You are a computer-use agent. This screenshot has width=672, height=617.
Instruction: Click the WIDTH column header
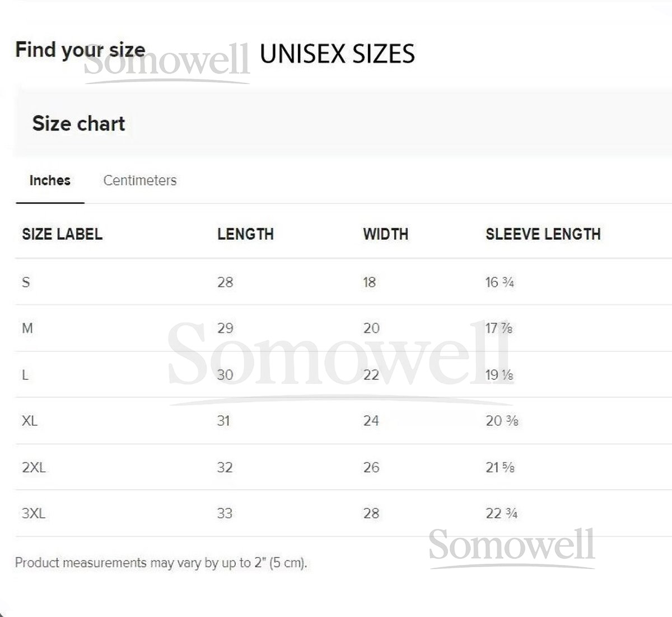(x=385, y=234)
